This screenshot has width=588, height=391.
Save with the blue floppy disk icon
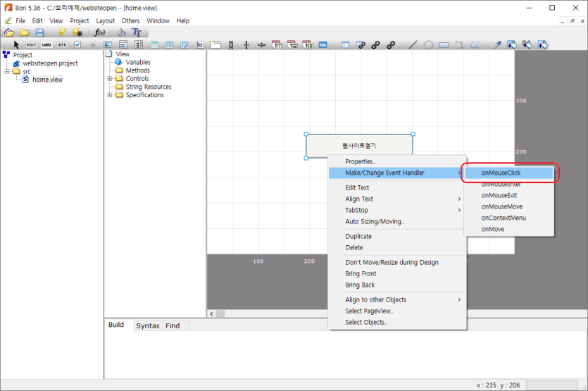pos(39,32)
